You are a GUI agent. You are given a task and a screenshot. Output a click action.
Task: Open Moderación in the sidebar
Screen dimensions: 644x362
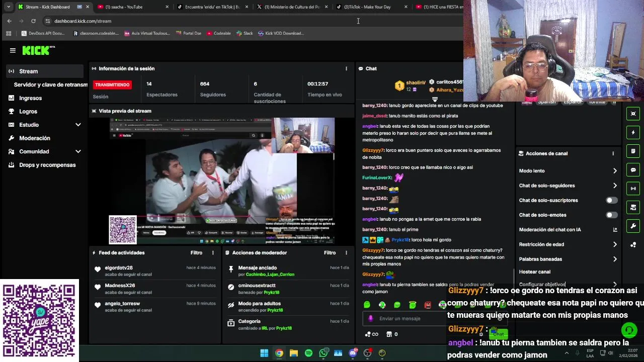click(35, 138)
